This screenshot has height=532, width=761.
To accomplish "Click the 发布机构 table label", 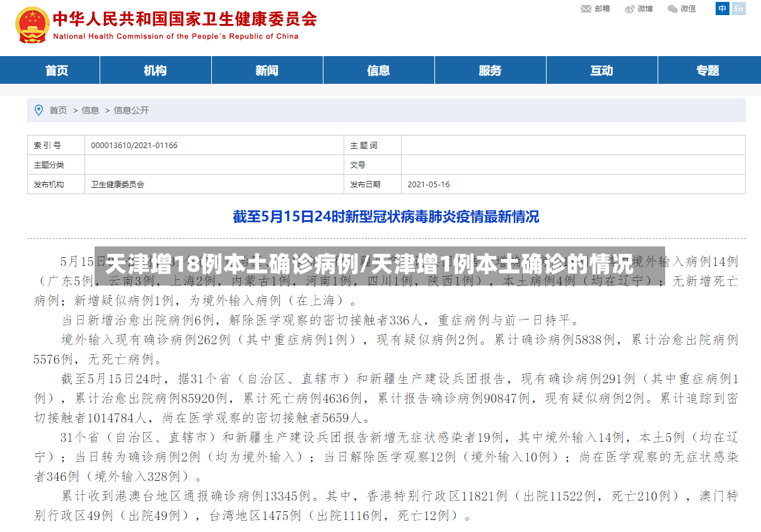I will coord(49,185).
